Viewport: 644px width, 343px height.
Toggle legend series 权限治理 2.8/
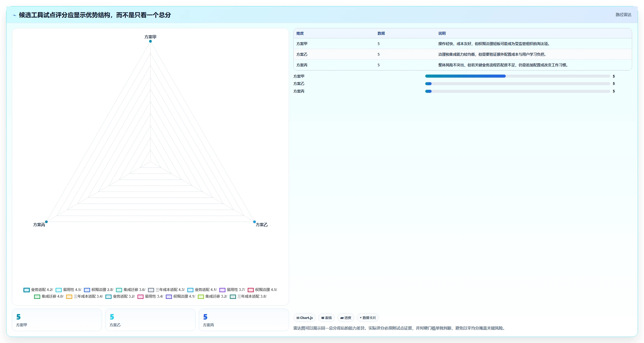(98, 290)
